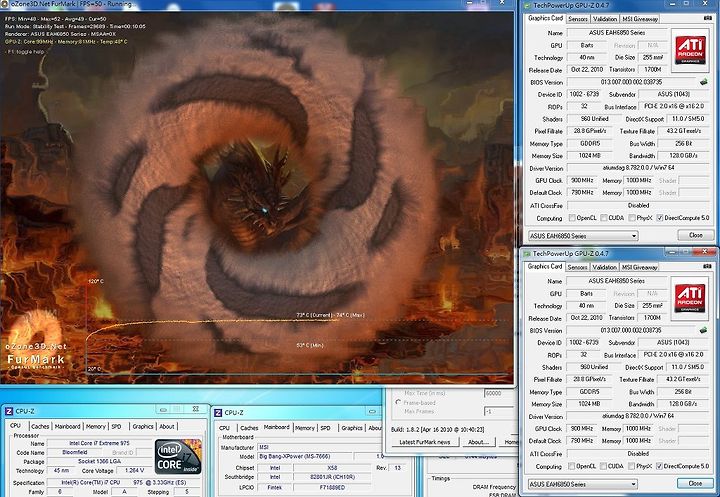This screenshot has height=497, width=720.
Task: Open ASUS EAH6850 Series dropdown in bottom GPU-Z
Action: tap(583, 484)
